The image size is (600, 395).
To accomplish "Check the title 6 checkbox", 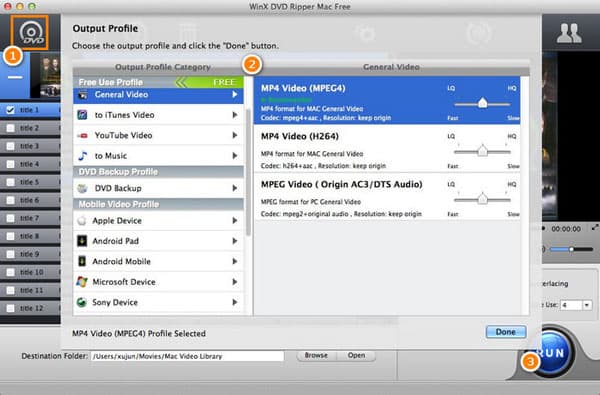I will 10,200.
